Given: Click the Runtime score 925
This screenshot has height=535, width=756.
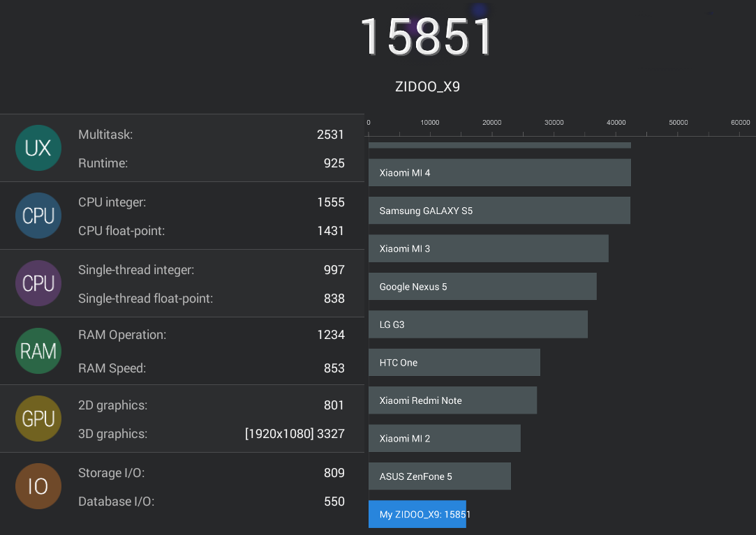Looking at the screenshot, I should (334, 163).
